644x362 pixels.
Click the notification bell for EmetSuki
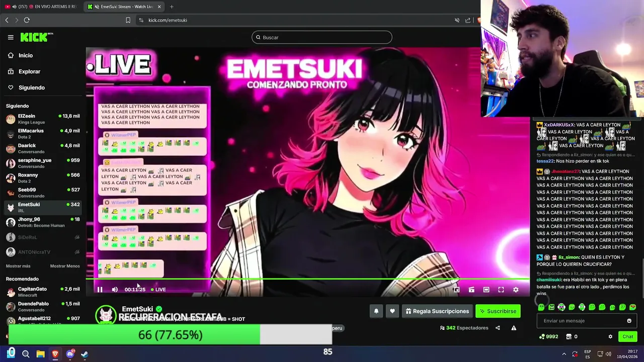(x=376, y=311)
